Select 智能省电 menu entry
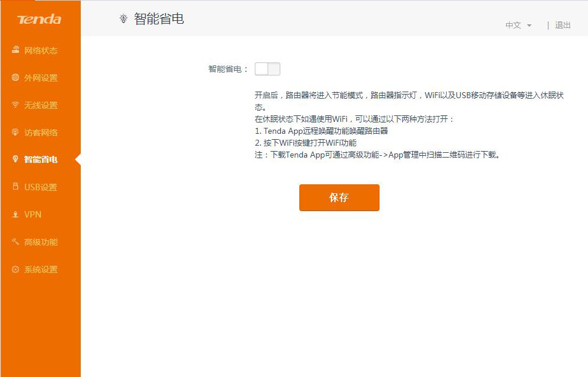Viewport: 588px width, 377px height. 40,159
